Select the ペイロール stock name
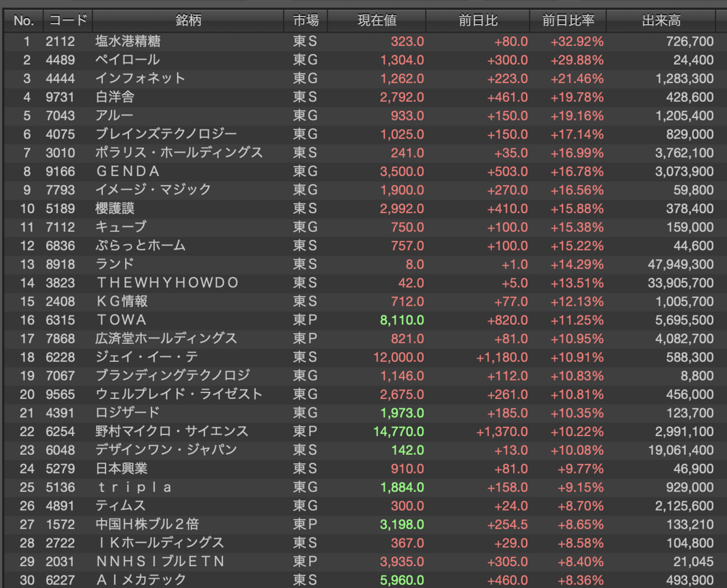 point(128,60)
